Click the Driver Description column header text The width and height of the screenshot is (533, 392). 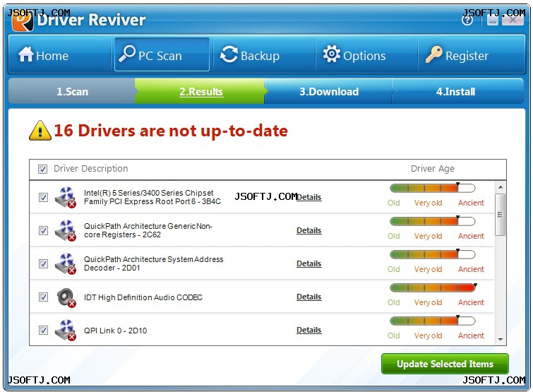tap(91, 169)
